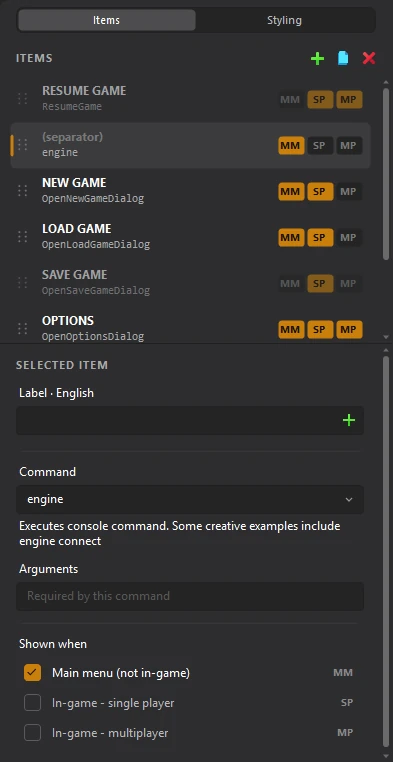The image size is (393, 762).
Task: Toggle MP badge on RESUME GAME row
Action: pyautogui.click(x=348, y=100)
